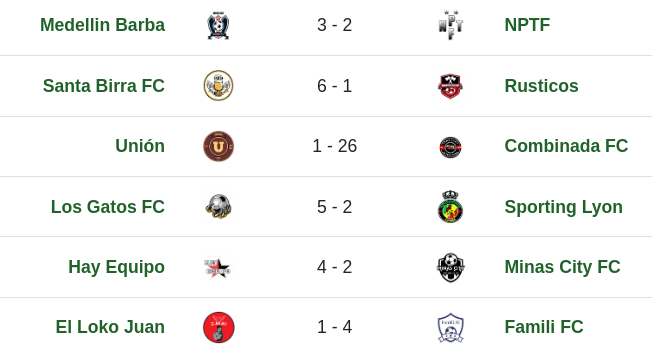Click the 1 - 26 match score

[335, 146]
